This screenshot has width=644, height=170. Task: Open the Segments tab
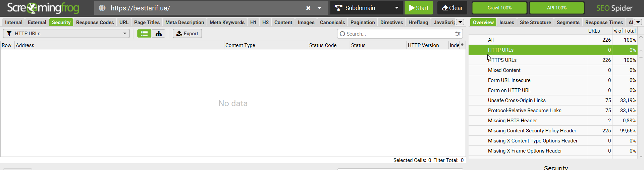point(568,23)
